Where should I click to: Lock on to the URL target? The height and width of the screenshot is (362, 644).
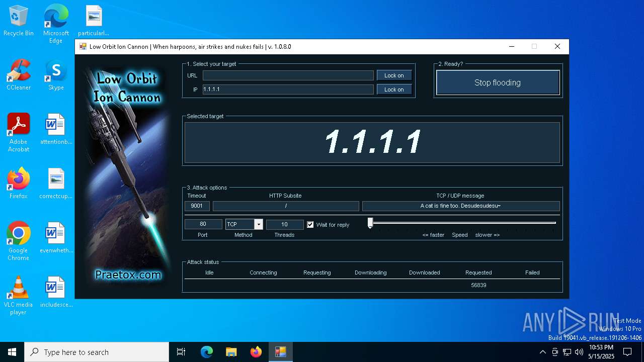pyautogui.click(x=394, y=75)
